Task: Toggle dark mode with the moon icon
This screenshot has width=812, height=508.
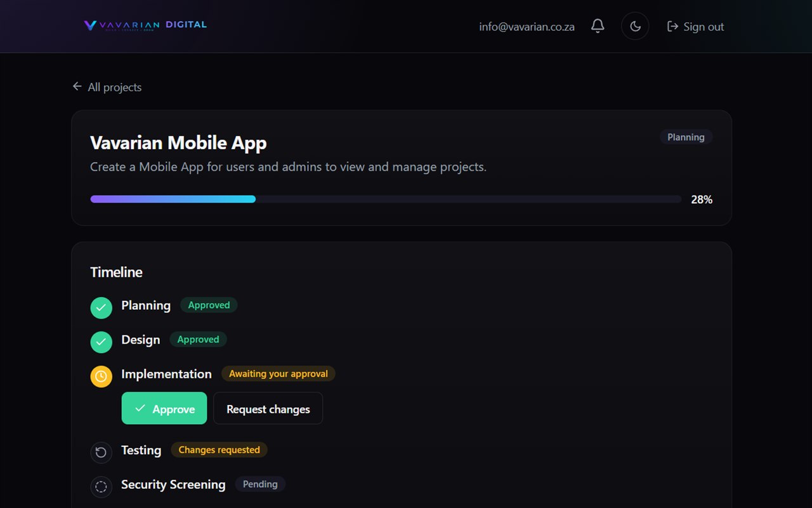Action: pyautogui.click(x=635, y=26)
